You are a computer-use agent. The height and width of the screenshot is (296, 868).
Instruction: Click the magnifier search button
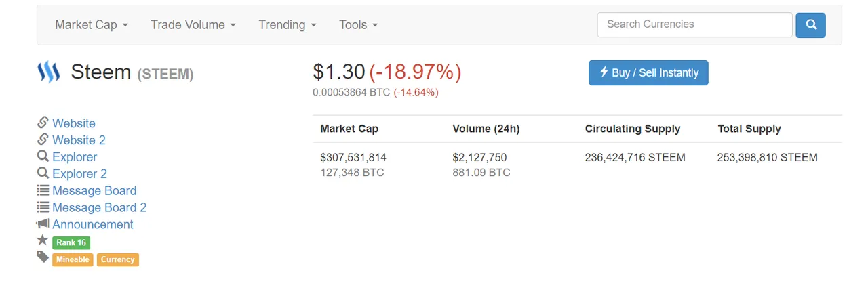(810, 25)
